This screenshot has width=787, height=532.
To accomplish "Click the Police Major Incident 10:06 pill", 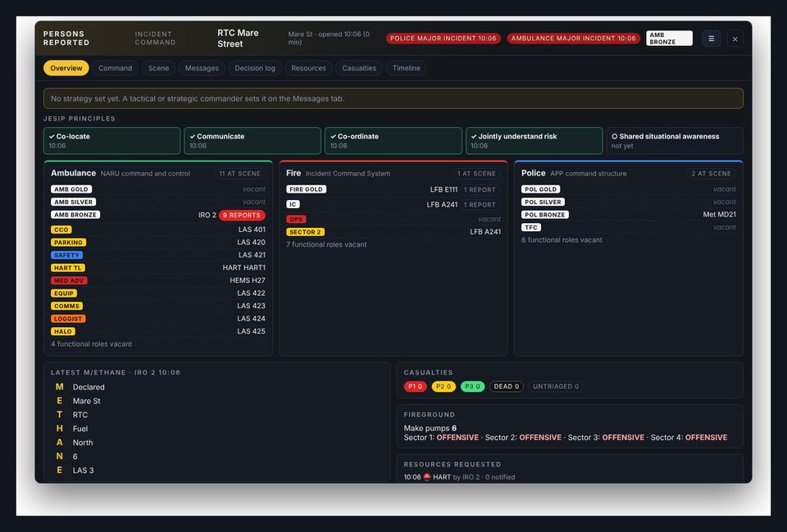I will (x=444, y=39).
